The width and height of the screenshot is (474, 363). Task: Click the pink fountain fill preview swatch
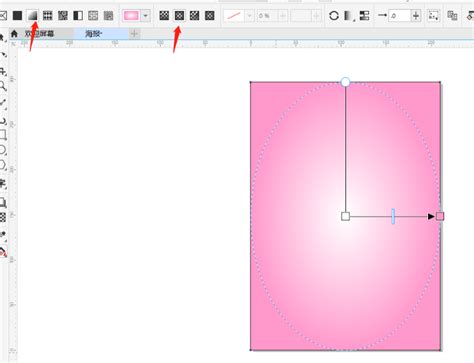131,16
